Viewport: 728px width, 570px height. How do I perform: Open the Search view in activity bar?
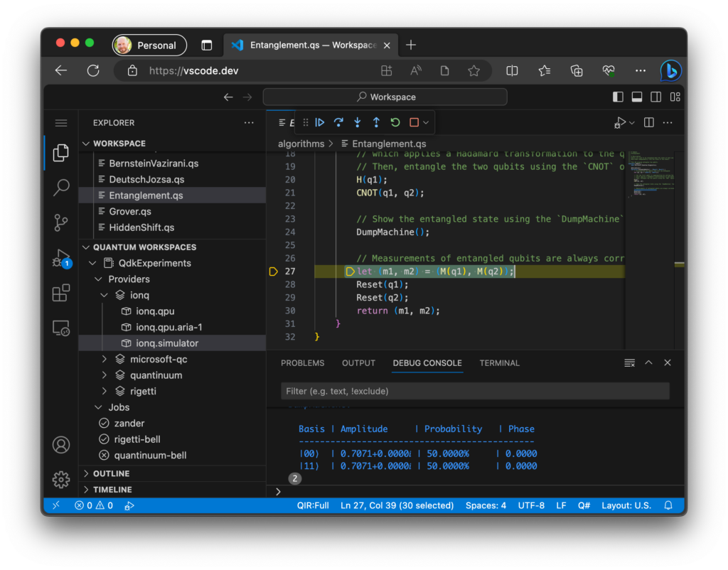tap(61, 188)
